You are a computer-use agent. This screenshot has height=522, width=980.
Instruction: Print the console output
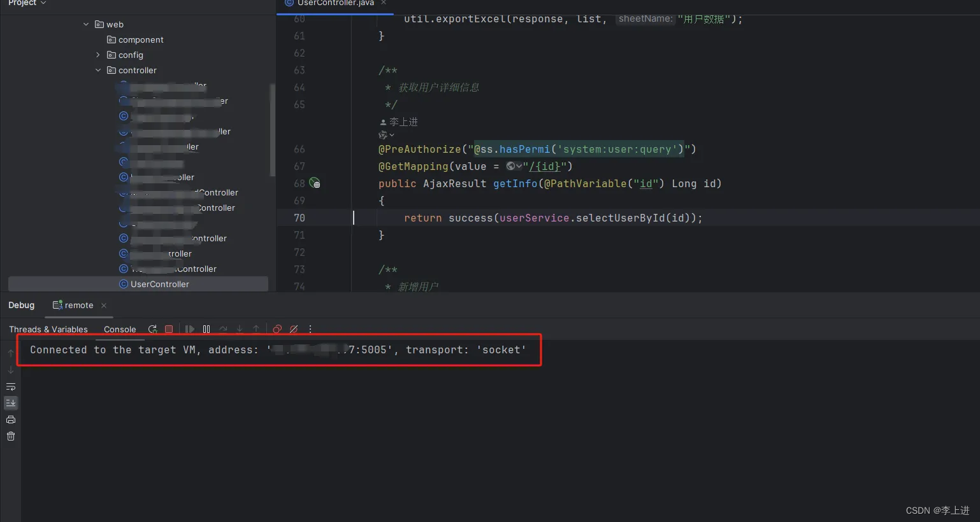point(11,420)
